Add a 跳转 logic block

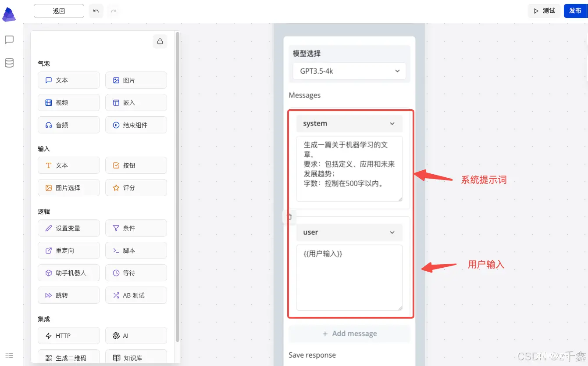69,295
